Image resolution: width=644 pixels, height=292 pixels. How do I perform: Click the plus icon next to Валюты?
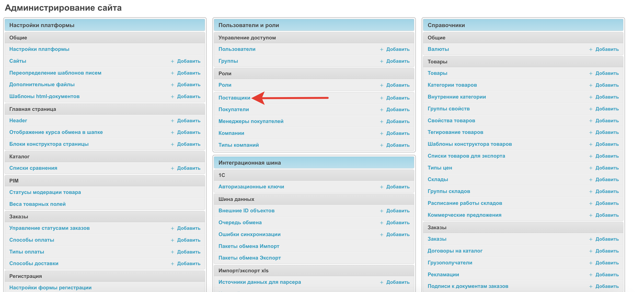point(590,49)
